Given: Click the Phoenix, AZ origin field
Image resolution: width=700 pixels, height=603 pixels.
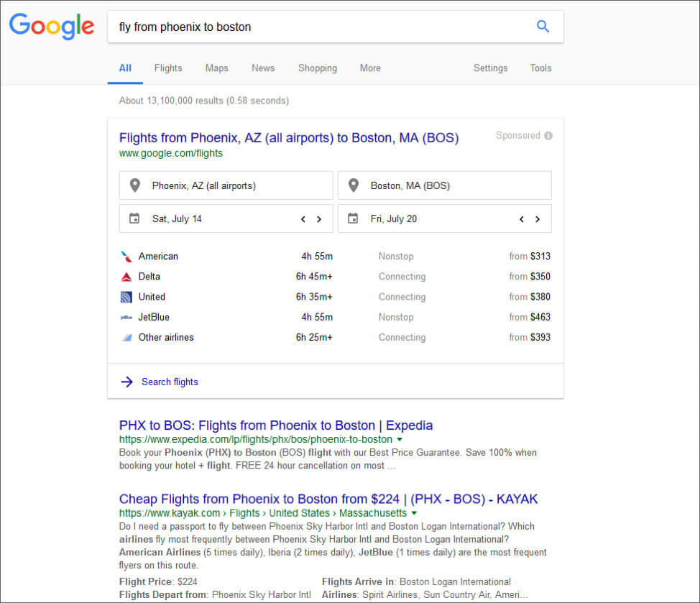Looking at the screenshot, I should point(226,185).
